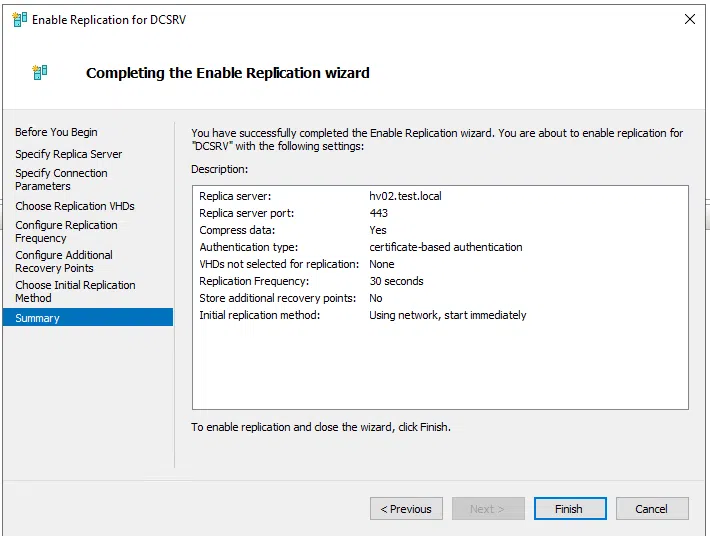Select the certificate-based authentication text
Viewport: 710px width, 536px height.
[445, 247]
